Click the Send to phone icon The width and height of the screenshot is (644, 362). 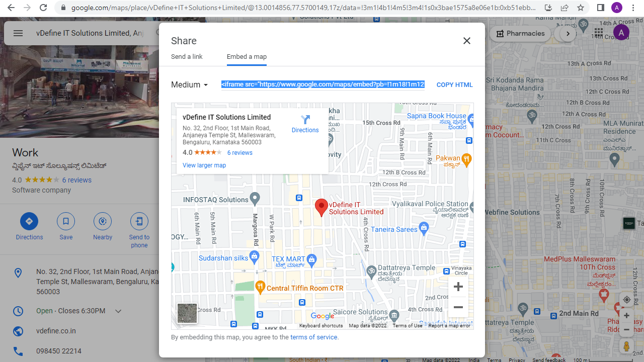tap(139, 221)
